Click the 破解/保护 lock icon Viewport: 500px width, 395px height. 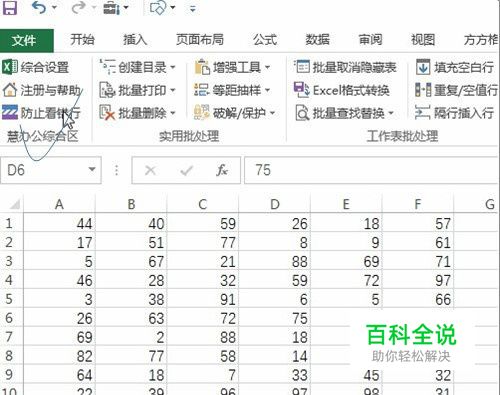point(201,113)
